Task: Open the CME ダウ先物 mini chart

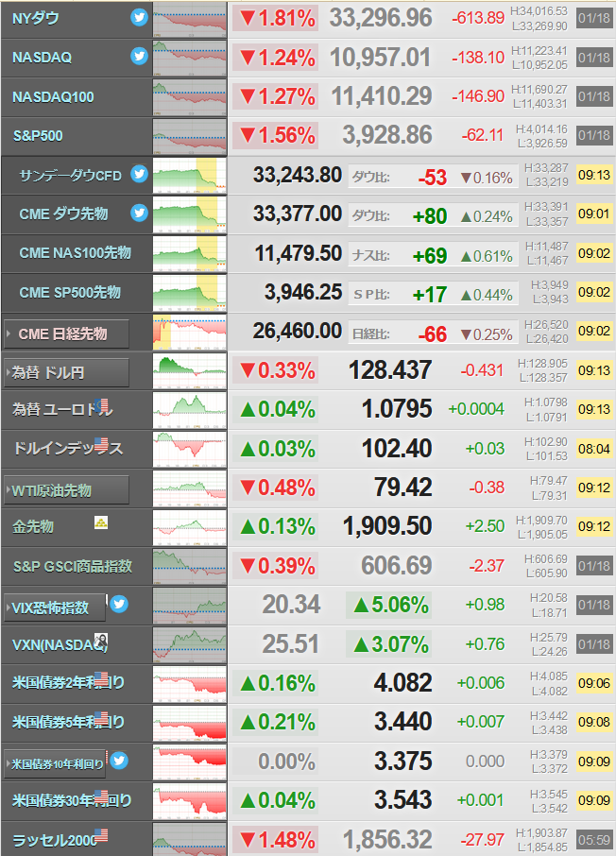Action: pos(190,214)
